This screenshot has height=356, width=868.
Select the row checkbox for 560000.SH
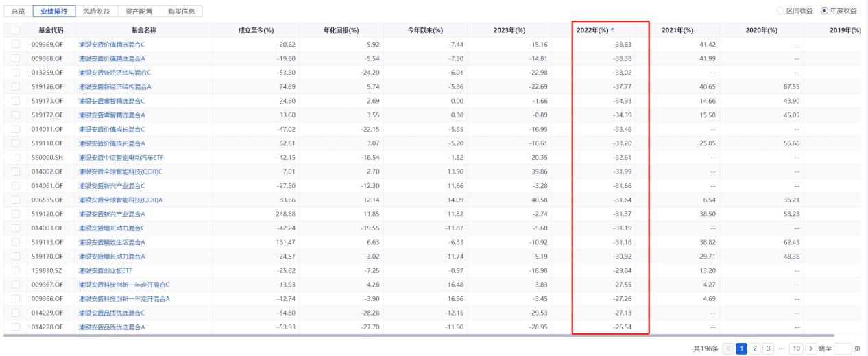(15, 157)
